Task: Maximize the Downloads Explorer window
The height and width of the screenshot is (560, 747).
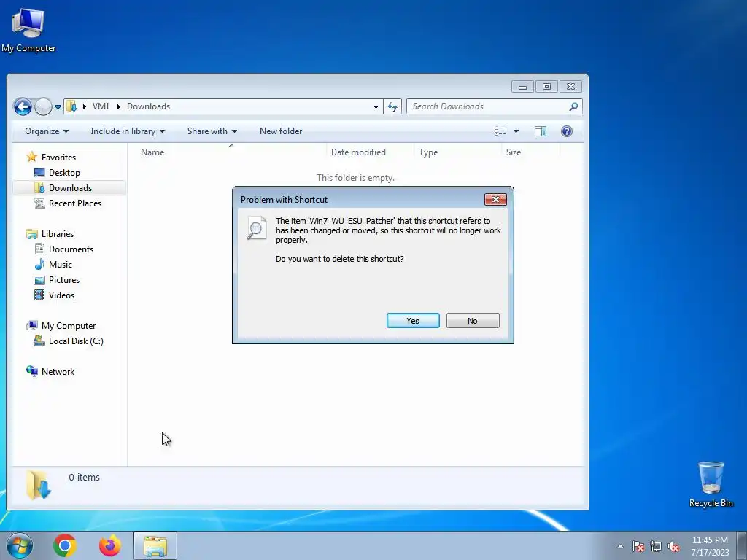Action: 546,86
